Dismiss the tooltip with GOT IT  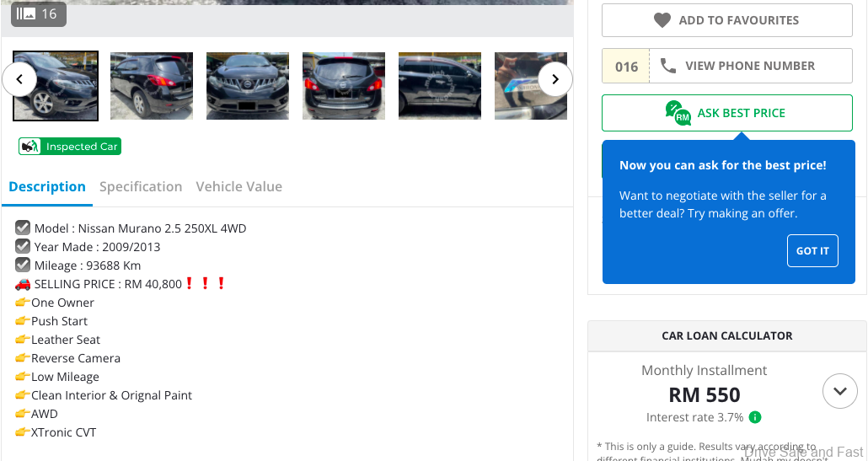(x=812, y=250)
